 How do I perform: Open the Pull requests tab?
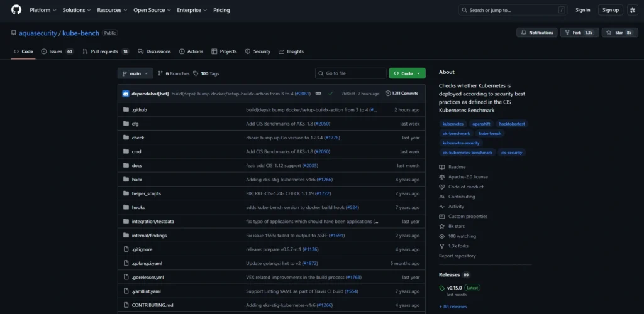(106, 51)
